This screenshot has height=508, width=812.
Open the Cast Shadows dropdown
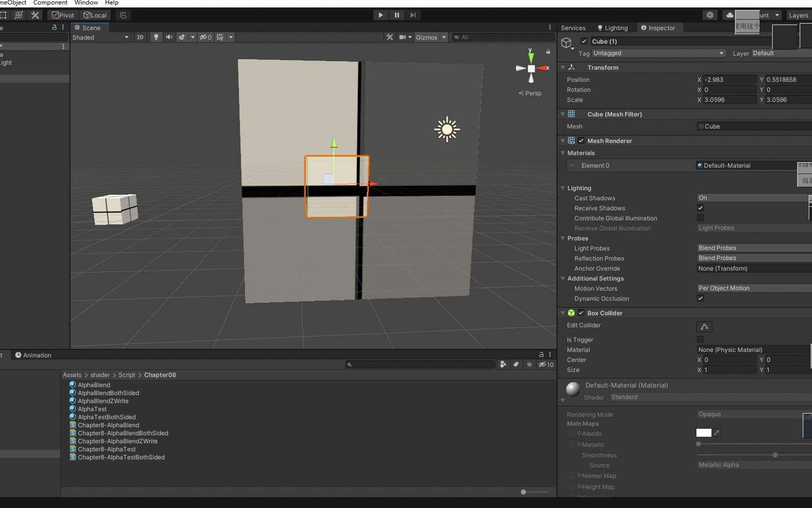click(x=754, y=198)
